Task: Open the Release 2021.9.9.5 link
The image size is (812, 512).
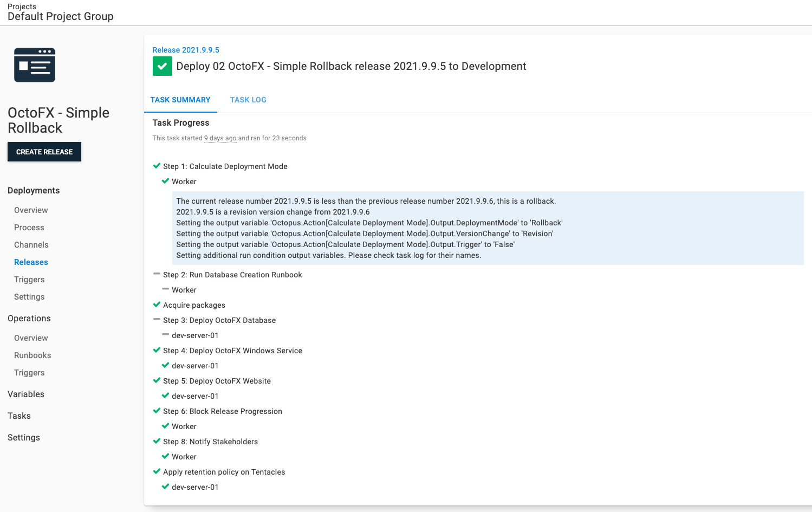Action: point(186,50)
